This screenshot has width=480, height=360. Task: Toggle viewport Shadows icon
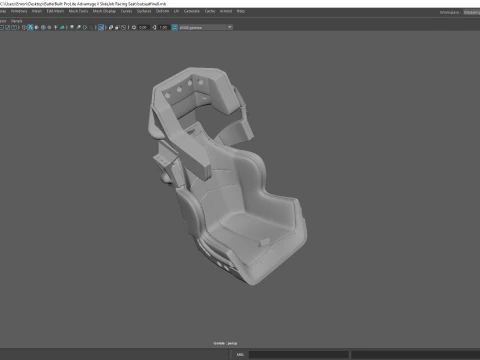pyautogui.click(x=62, y=27)
